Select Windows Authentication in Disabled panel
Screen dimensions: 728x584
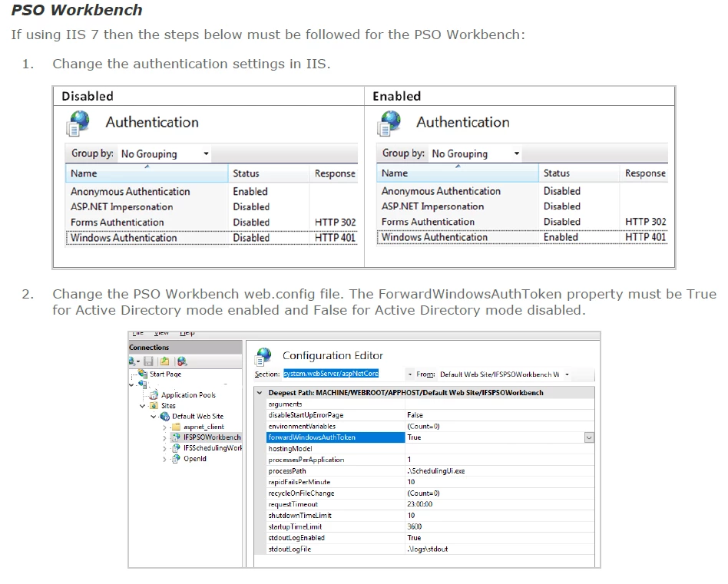click(x=124, y=237)
